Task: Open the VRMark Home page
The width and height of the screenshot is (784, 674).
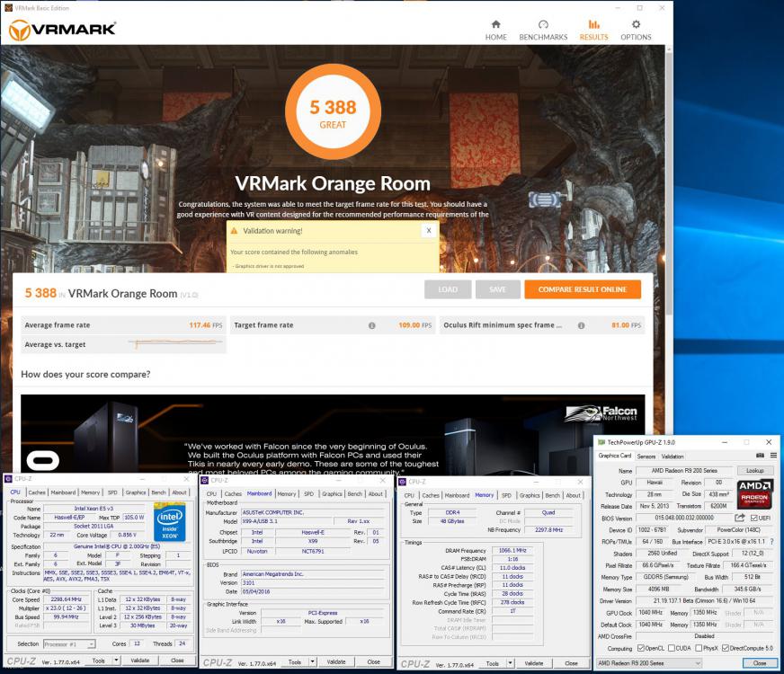Action: click(495, 30)
